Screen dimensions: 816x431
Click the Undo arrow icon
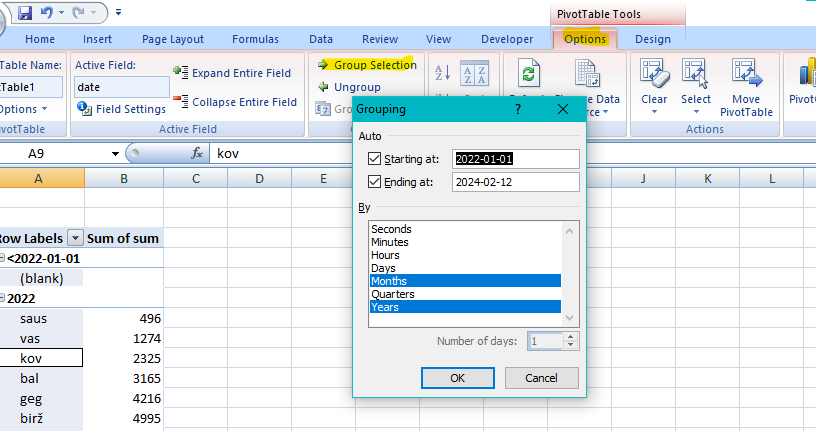point(46,13)
